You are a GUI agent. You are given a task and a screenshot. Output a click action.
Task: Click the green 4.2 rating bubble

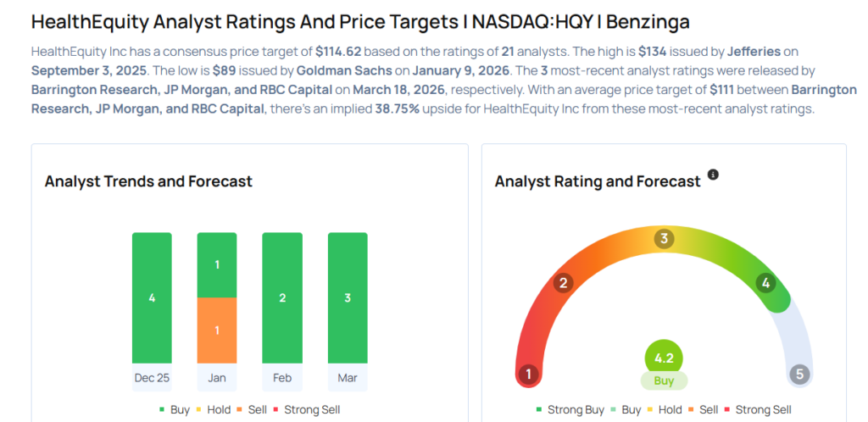click(x=664, y=358)
